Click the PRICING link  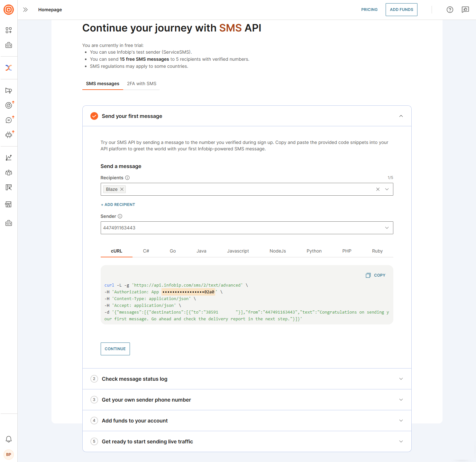point(369,10)
